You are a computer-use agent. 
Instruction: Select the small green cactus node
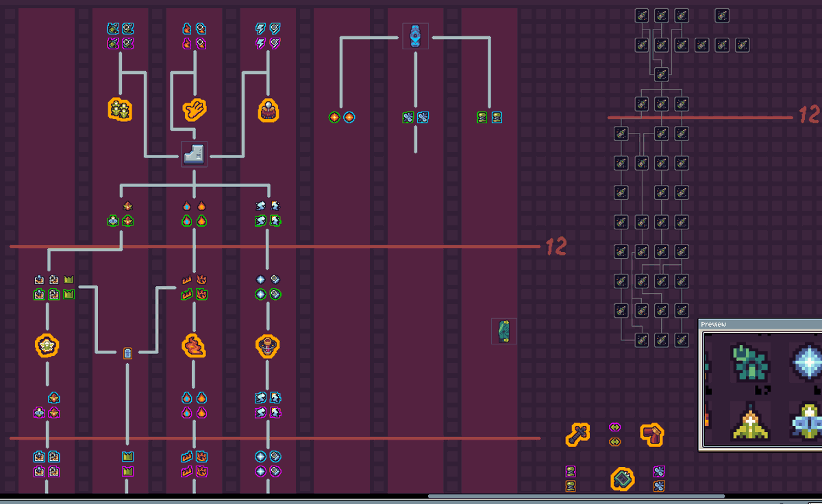point(503,331)
